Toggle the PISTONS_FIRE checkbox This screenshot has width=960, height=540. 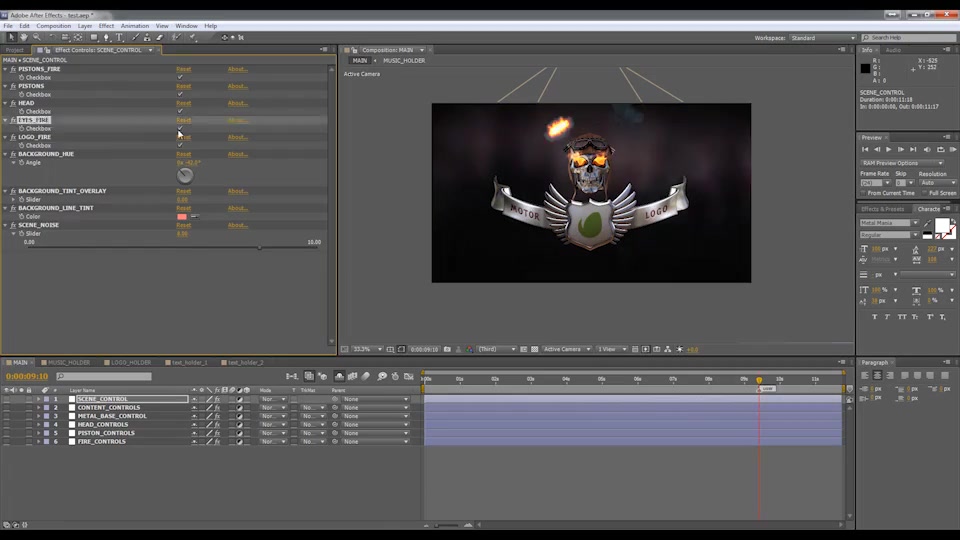pyautogui.click(x=180, y=78)
